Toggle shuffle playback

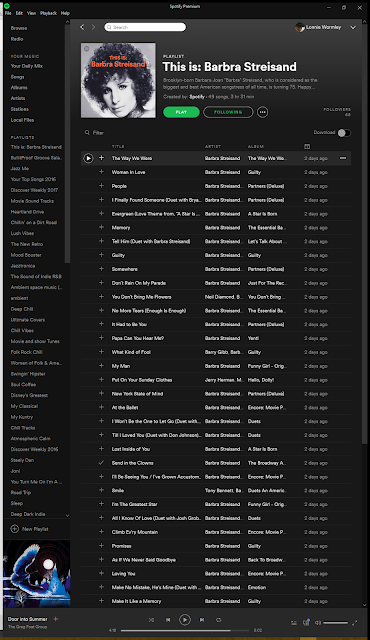click(151, 620)
